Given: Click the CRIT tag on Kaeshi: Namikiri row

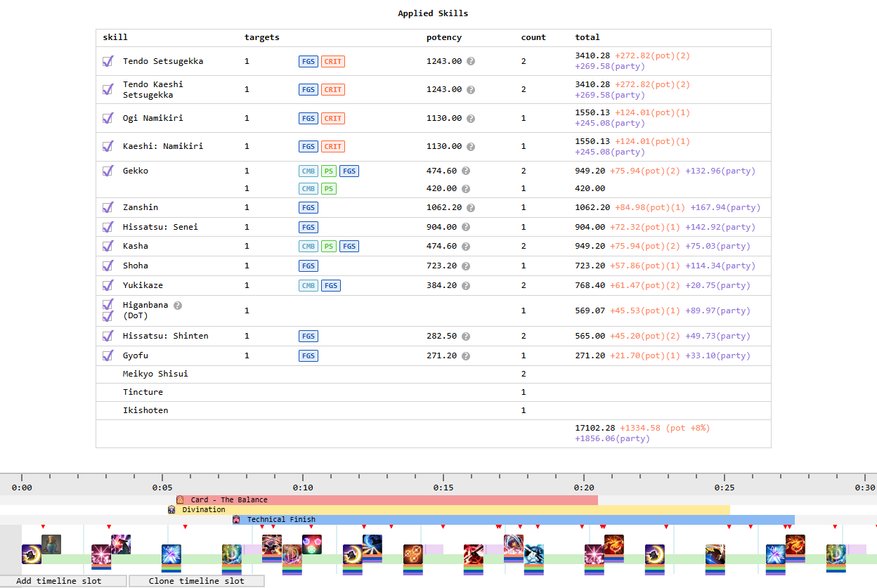Looking at the screenshot, I should pos(333,147).
